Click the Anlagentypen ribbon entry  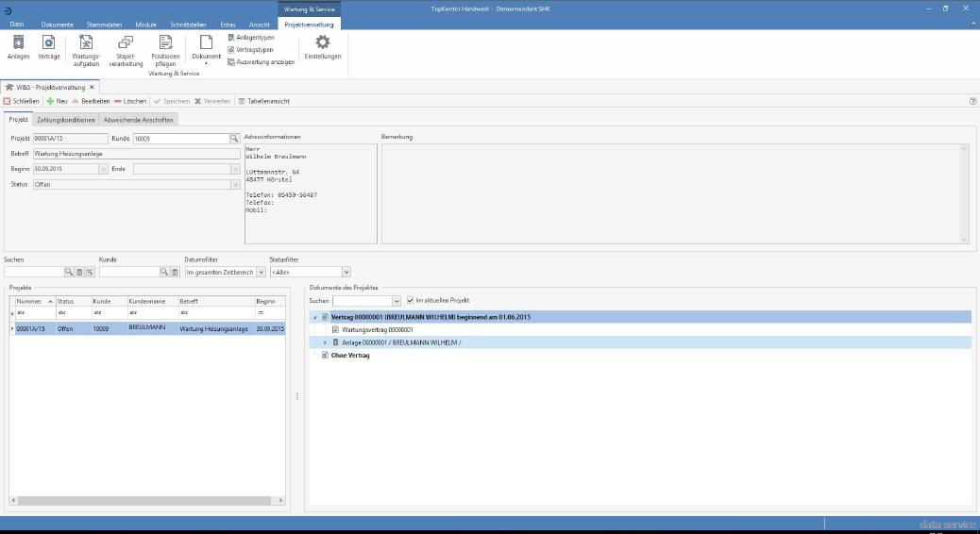tap(251, 37)
